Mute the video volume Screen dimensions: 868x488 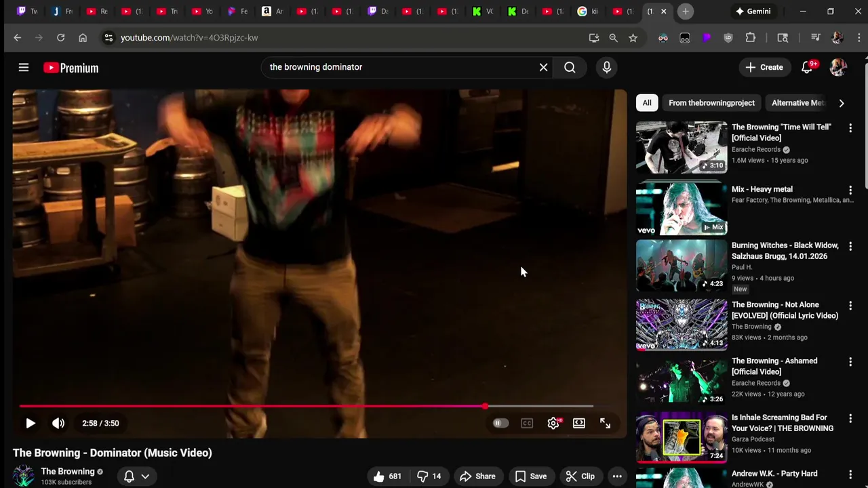tap(58, 423)
